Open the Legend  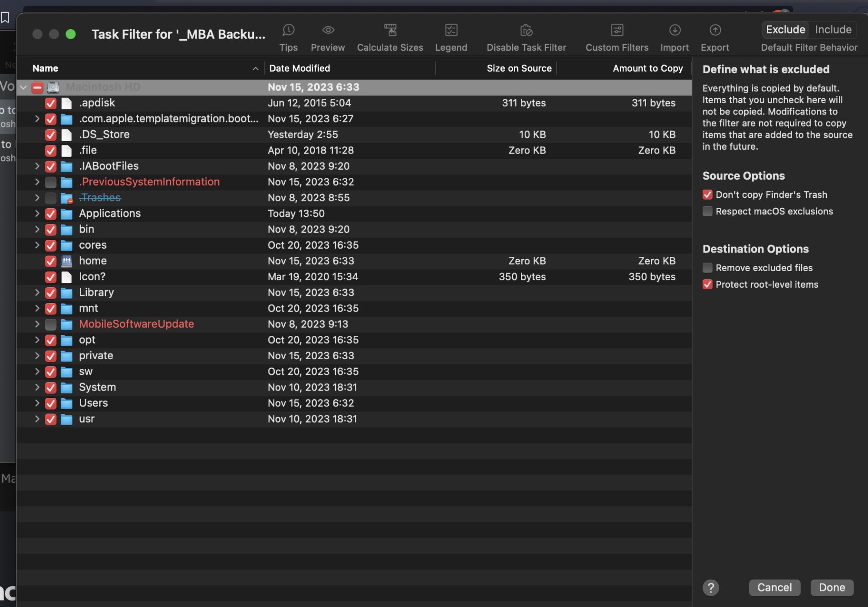[451, 36]
